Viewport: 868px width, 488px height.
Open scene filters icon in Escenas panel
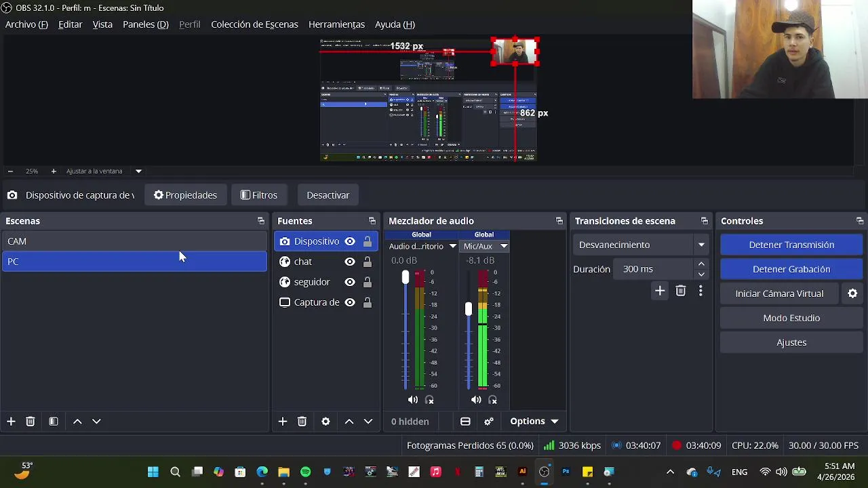point(54,422)
